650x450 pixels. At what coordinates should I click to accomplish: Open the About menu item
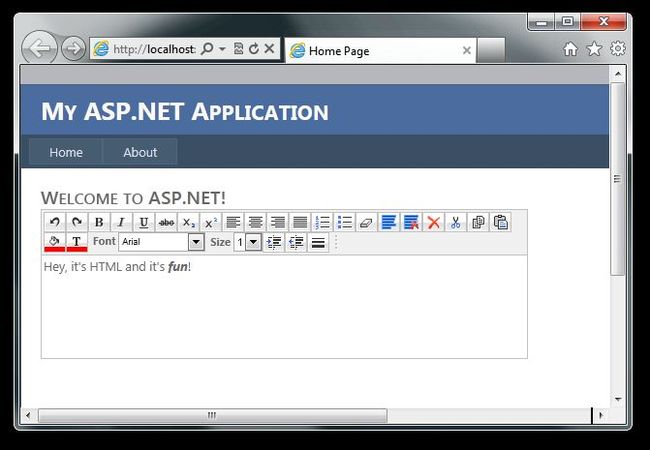(140, 152)
